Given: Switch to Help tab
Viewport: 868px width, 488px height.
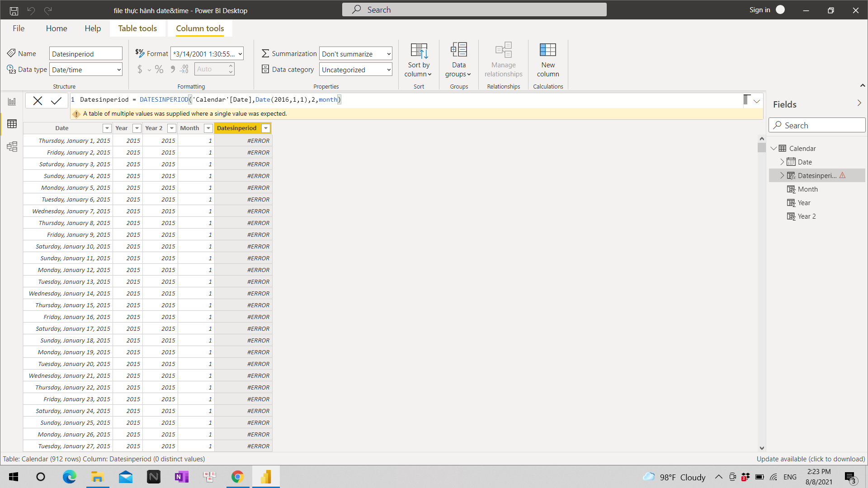Looking at the screenshot, I should [93, 28].
